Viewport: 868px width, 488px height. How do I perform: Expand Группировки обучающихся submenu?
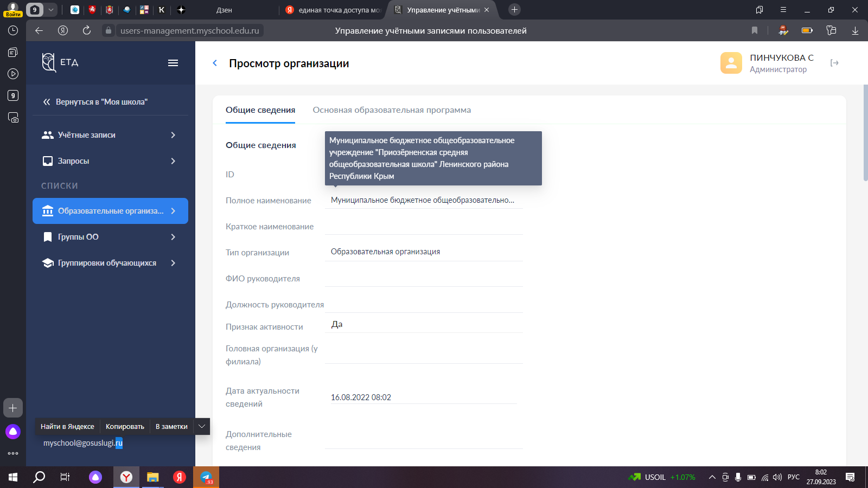point(173,263)
